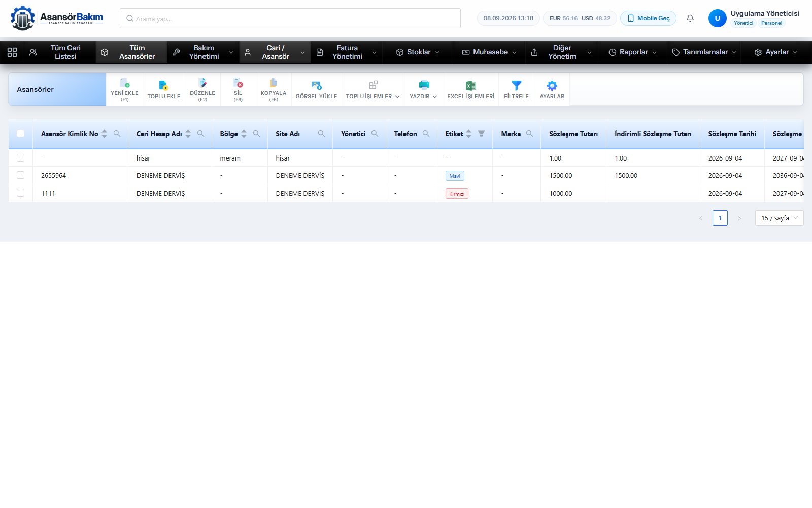812x508 pixels.
Task: Click the Etiket column filter icon
Action: coord(481,134)
